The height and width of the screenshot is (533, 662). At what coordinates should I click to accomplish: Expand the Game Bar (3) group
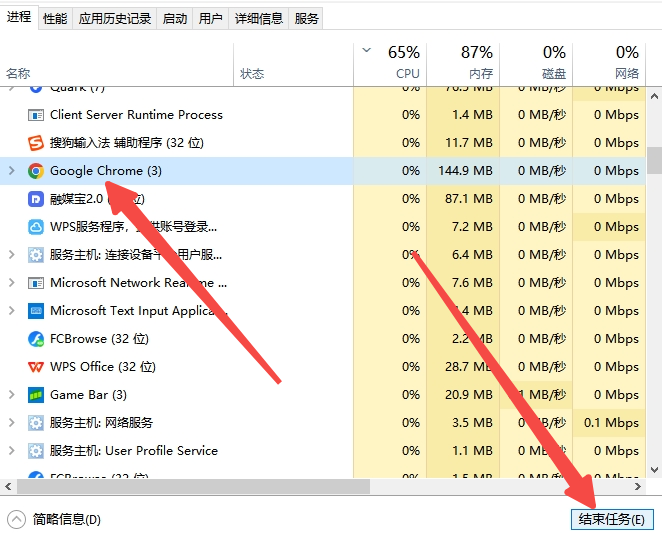pyautogui.click(x=12, y=395)
